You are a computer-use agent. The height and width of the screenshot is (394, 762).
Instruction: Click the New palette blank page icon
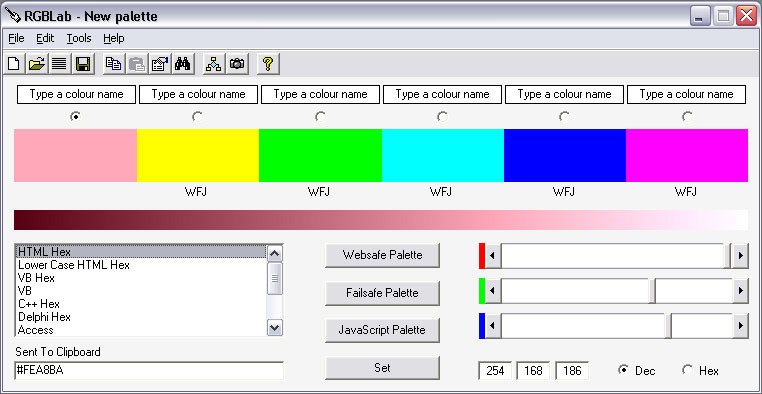click(14, 64)
